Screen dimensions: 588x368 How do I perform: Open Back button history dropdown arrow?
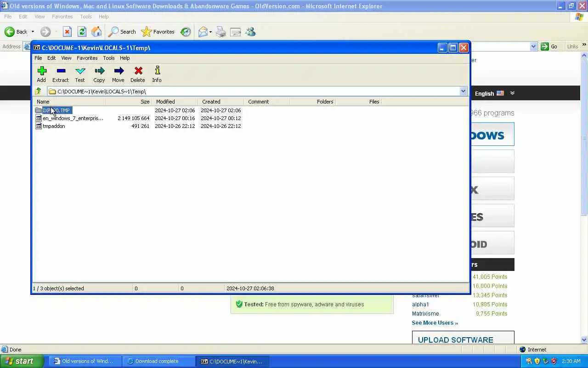tap(33, 32)
